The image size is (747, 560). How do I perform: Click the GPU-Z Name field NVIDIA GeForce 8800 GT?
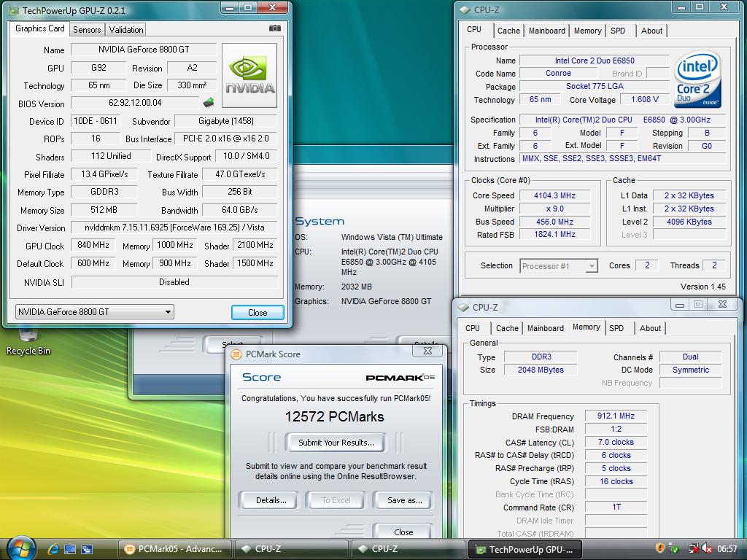click(144, 50)
